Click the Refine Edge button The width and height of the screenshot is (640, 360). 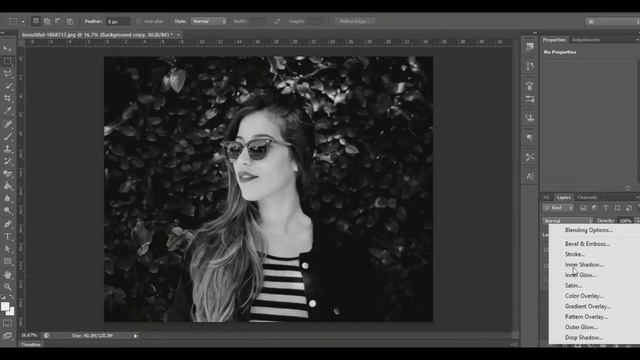click(355, 21)
